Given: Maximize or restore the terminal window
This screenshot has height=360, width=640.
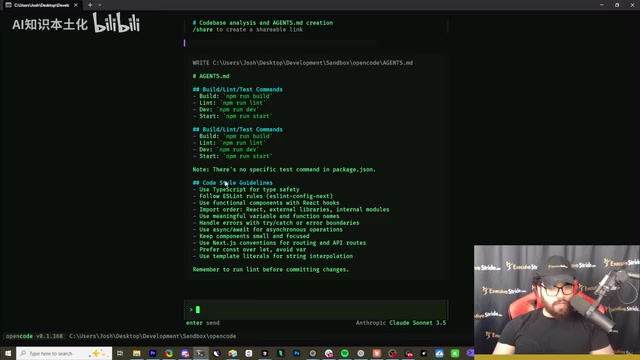Looking at the screenshot, I should pos(617,5).
